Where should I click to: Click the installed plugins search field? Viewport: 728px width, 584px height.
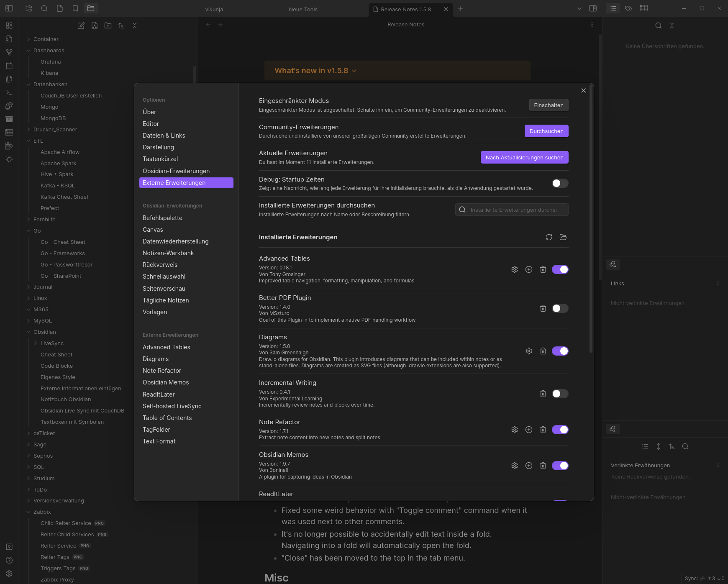(x=512, y=210)
